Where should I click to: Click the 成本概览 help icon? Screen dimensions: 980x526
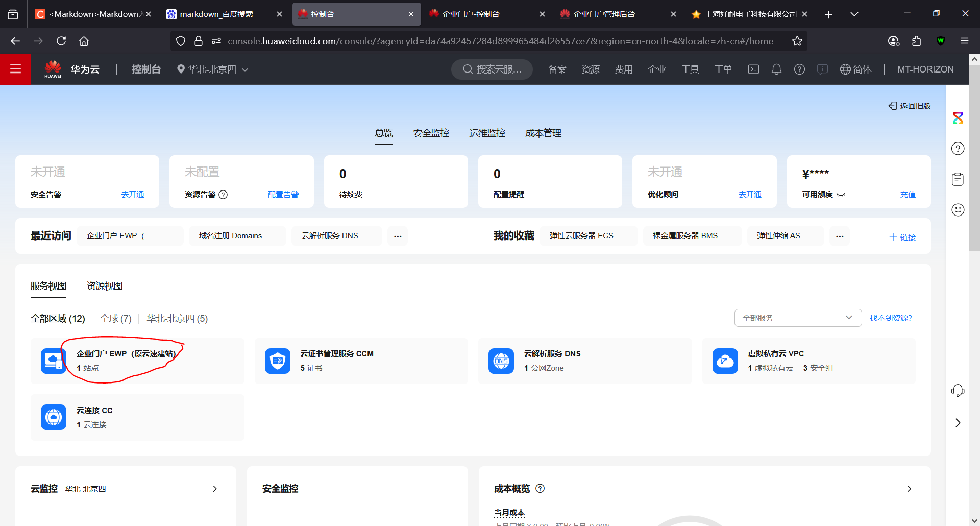[540, 488]
